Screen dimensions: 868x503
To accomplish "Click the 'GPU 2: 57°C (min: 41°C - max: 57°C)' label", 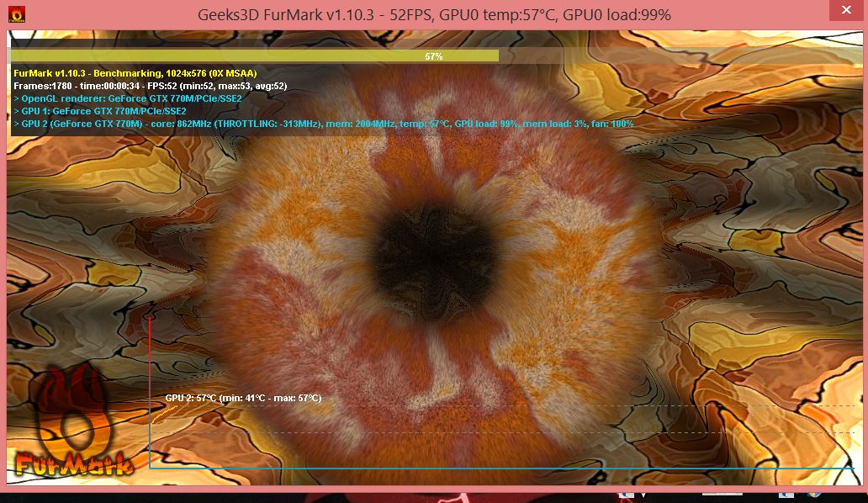I will click(243, 398).
